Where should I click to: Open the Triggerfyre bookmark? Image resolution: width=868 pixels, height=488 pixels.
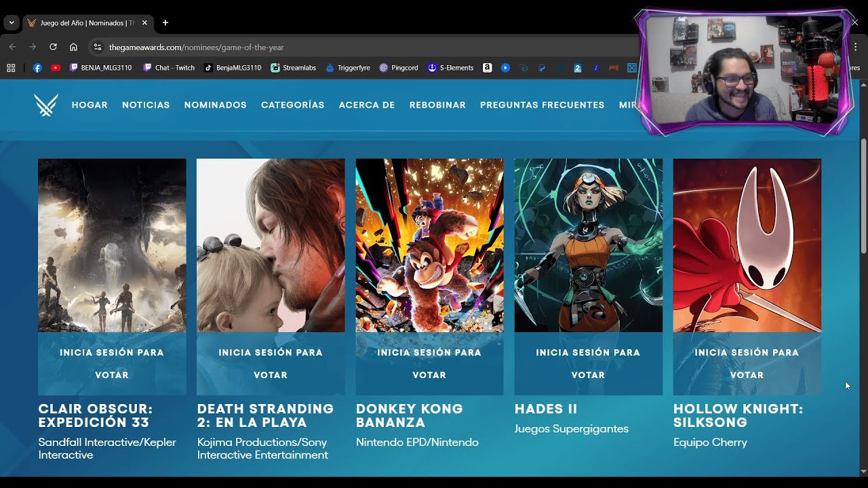coord(348,68)
